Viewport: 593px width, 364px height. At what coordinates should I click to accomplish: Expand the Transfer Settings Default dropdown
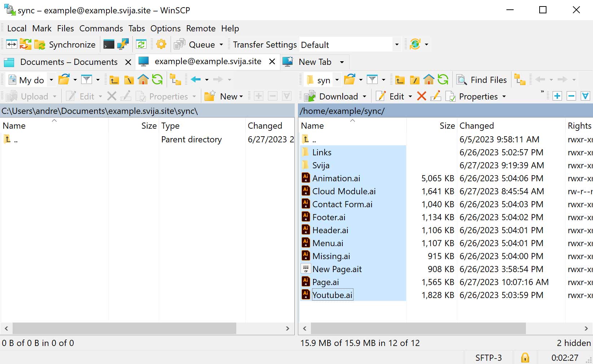coord(397,45)
